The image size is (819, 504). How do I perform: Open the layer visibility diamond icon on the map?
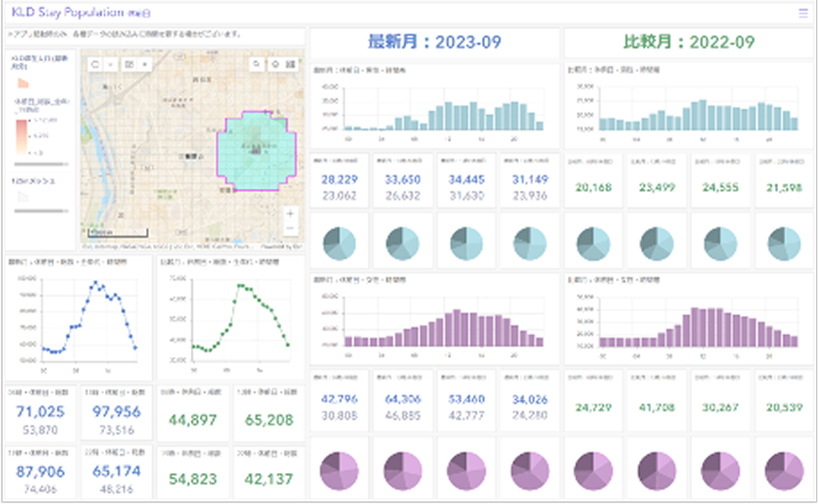click(275, 64)
